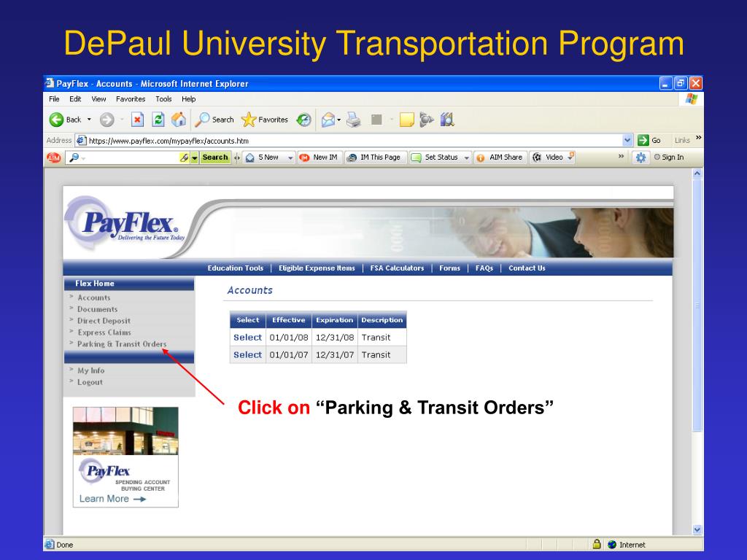Open the History icon
Screen dimensions: 747x560
(x=303, y=120)
